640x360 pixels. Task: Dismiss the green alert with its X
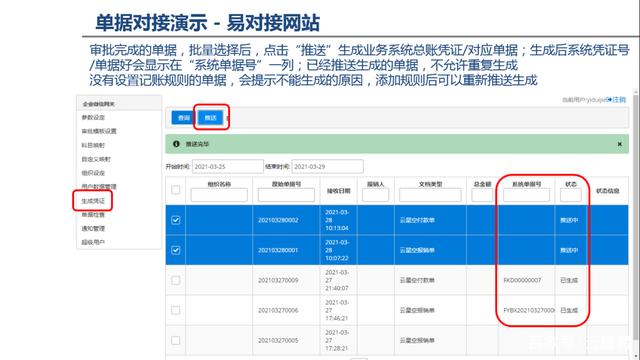tap(620, 144)
